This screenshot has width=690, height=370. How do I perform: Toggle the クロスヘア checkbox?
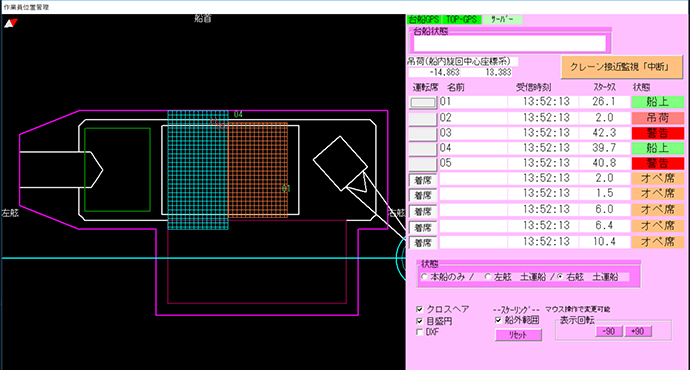point(420,309)
